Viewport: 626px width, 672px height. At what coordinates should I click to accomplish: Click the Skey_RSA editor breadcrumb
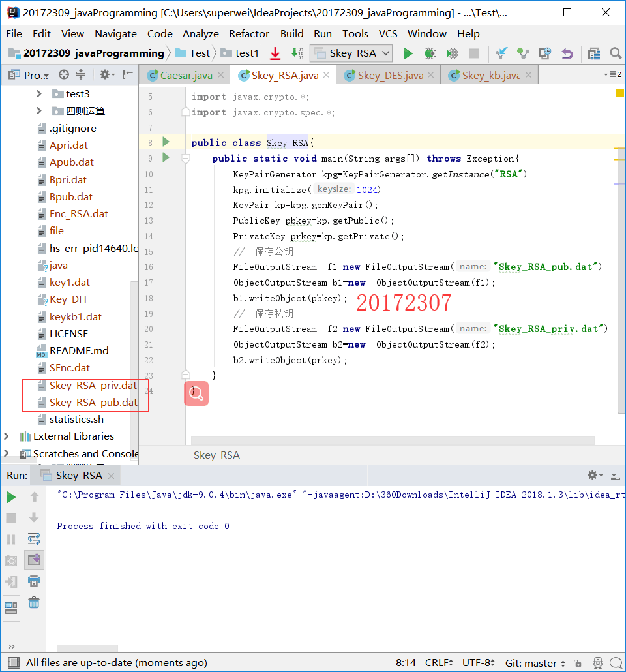pyautogui.click(x=216, y=455)
